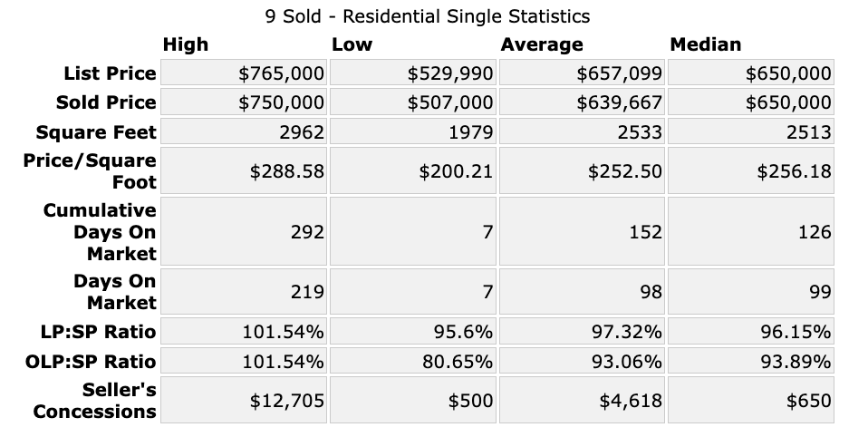Select the List Price row label
868x437 pixels.
110,73
